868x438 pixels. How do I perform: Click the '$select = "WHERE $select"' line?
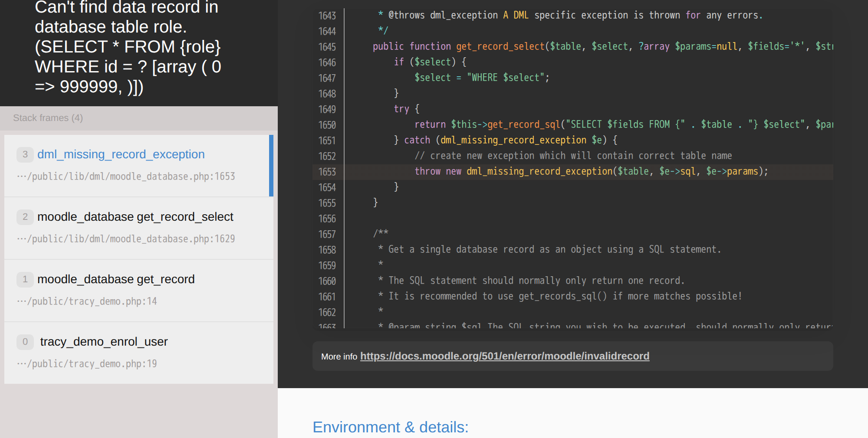point(482,78)
